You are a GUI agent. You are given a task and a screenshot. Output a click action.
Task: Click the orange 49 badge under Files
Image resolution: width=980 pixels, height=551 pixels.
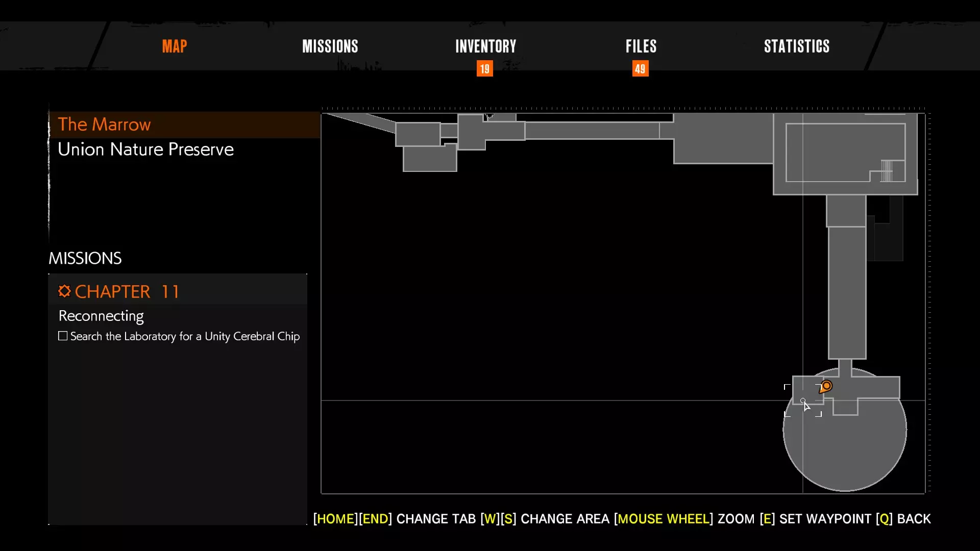click(x=640, y=69)
